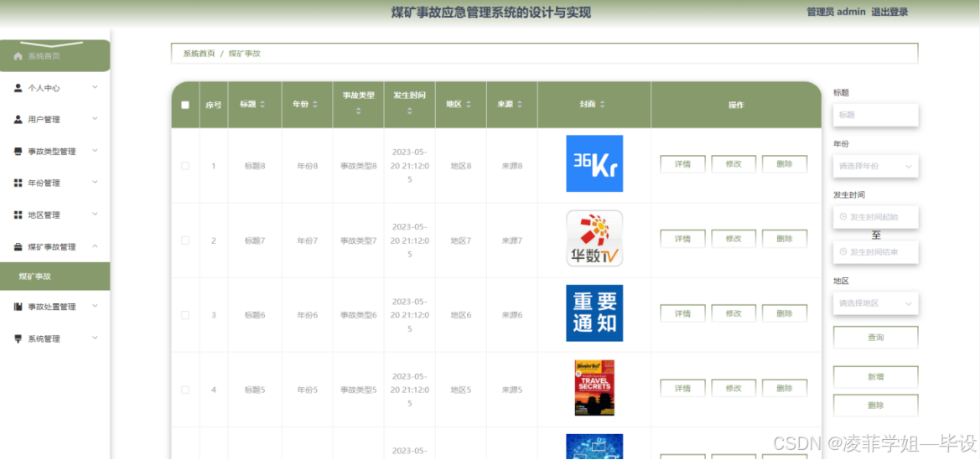Screen dimensions: 980x460
Task: Click the 新增 button
Action: tap(875, 377)
